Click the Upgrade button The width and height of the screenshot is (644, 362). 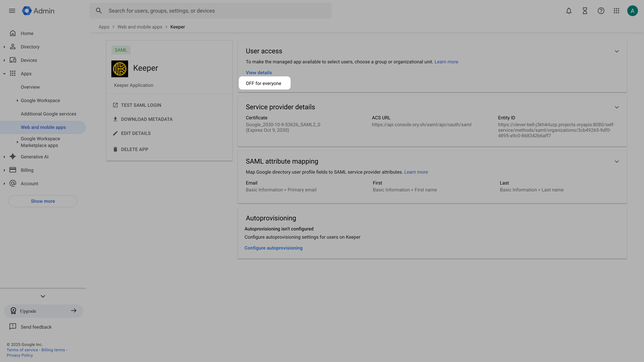pyautogui.click(x=43, y=311)
